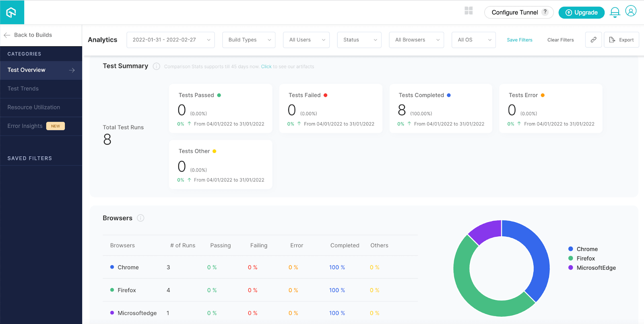Screen dimensions: 644x324
Task: Toggle Firefox in the chart legend
Action: point(585,258)
